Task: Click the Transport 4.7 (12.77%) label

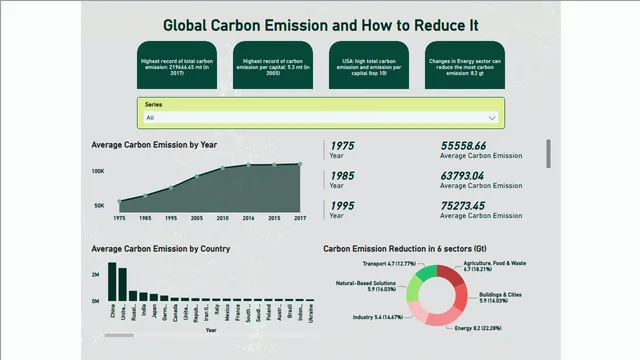Action: click(x=389, y=264)
